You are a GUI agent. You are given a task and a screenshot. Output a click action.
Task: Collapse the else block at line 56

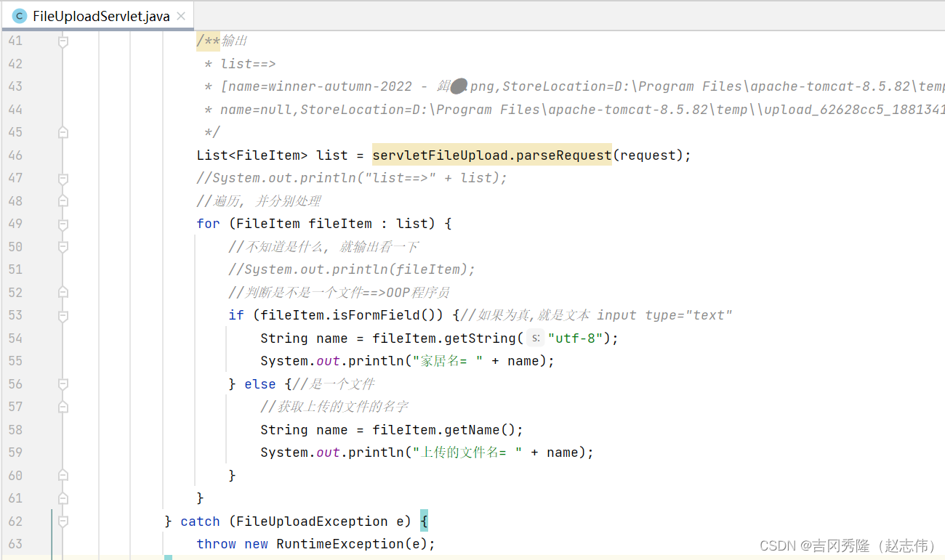[x=63, y=384]
